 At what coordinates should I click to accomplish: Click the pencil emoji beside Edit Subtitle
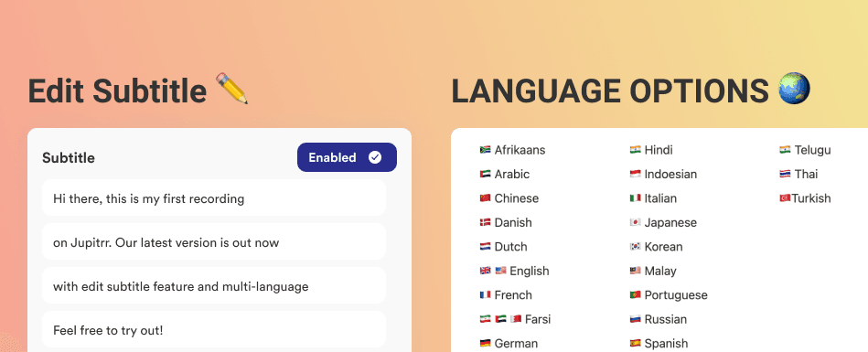point(231,89)
